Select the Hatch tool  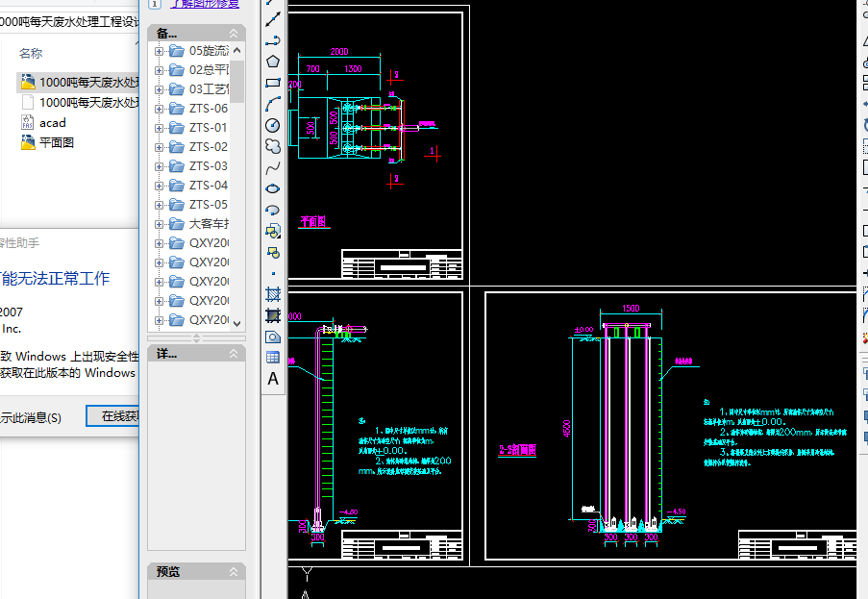click(x=273, y=294)
